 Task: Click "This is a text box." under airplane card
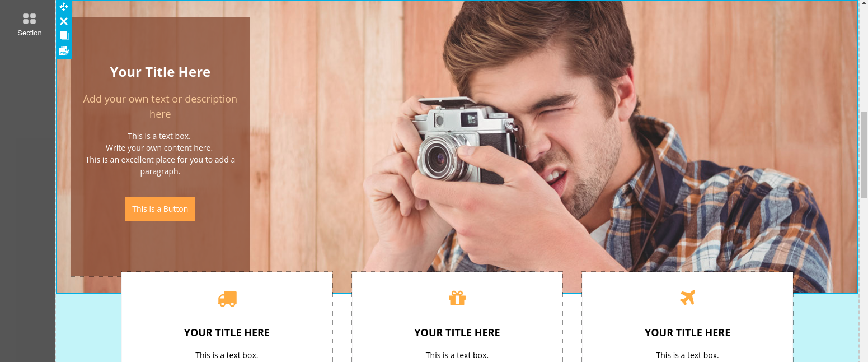[x=687, y=355]
